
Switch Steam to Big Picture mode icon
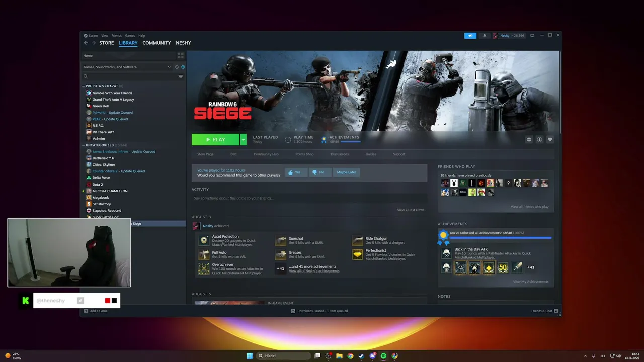[532, 36]
